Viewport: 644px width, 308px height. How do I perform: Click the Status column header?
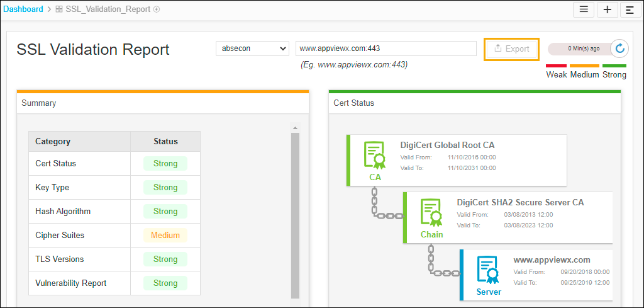point(165,142)
